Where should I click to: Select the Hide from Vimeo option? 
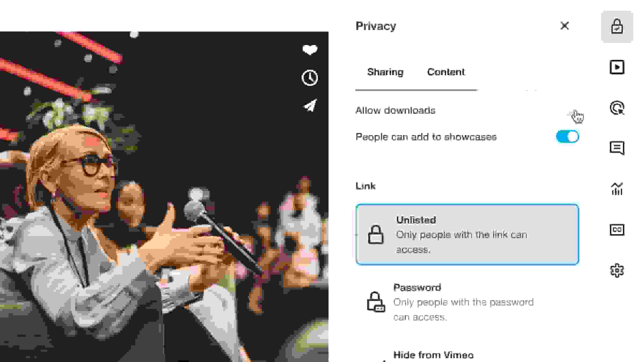[x=433, y=355]
